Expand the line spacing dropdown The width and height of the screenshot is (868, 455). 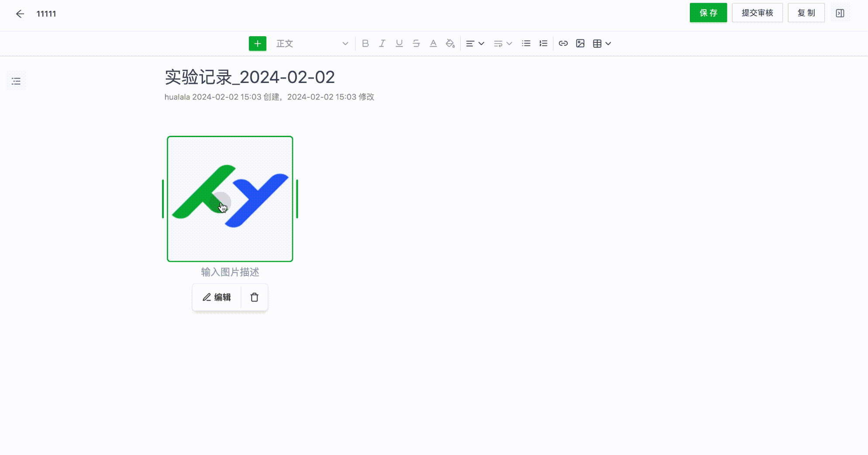[x=503, y=44]
